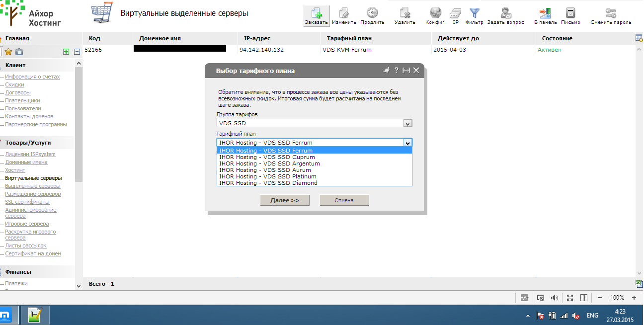Select IHOR Hosting - VDS SSD Cuprum option

coord(314,157)
